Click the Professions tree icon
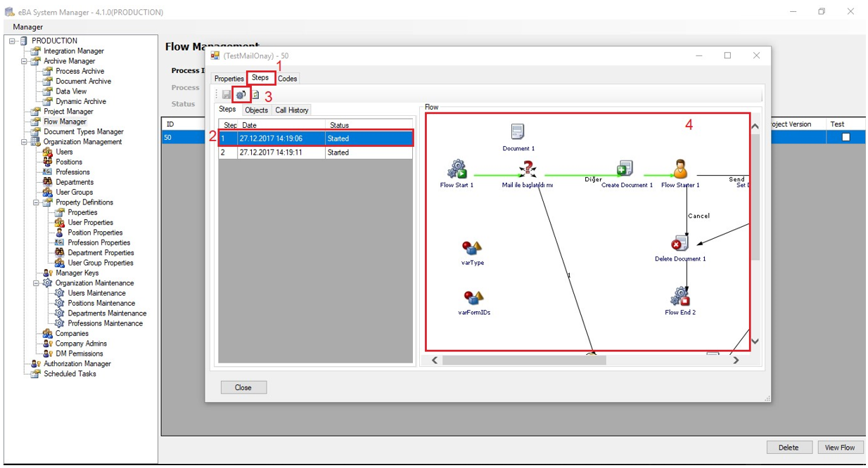868x468 pixels. [48, 172]
